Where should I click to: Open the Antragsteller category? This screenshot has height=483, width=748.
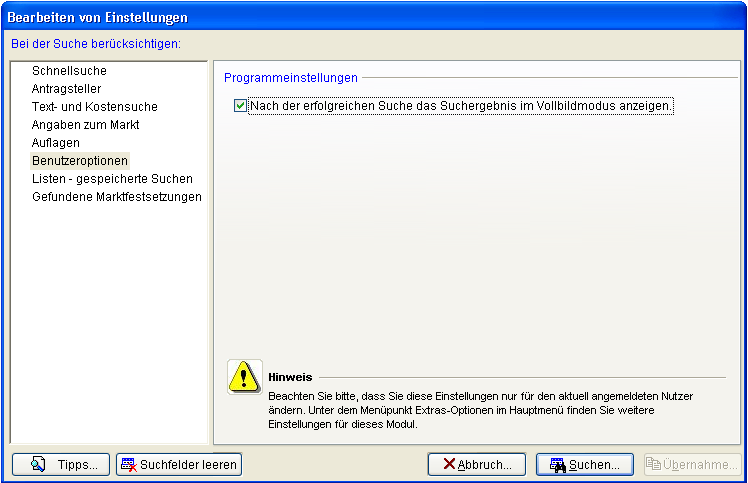pos(66,89)
